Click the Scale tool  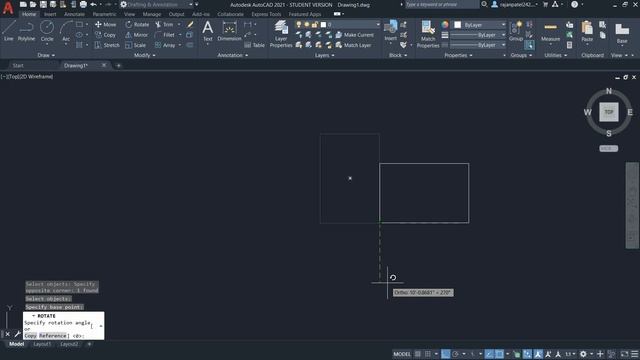[136, 45]
